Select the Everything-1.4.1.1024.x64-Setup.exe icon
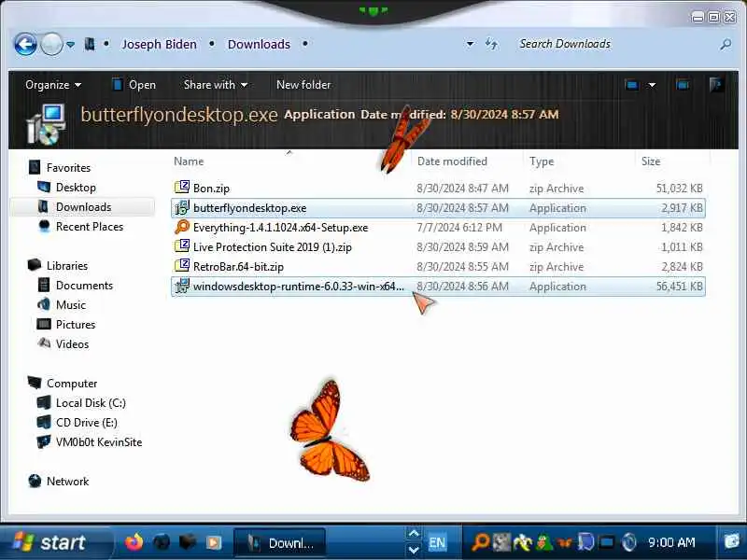This screenshot has width=747, height=560. point(182,227)
